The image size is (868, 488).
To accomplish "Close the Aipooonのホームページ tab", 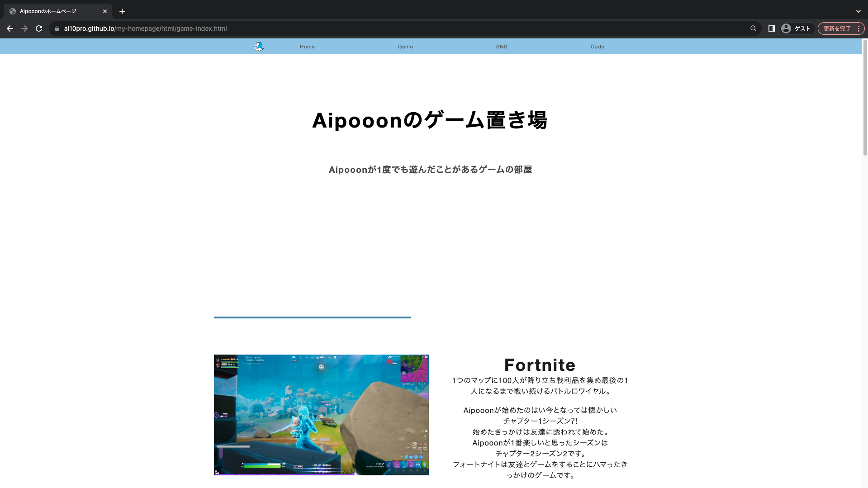I will (105, 11).
